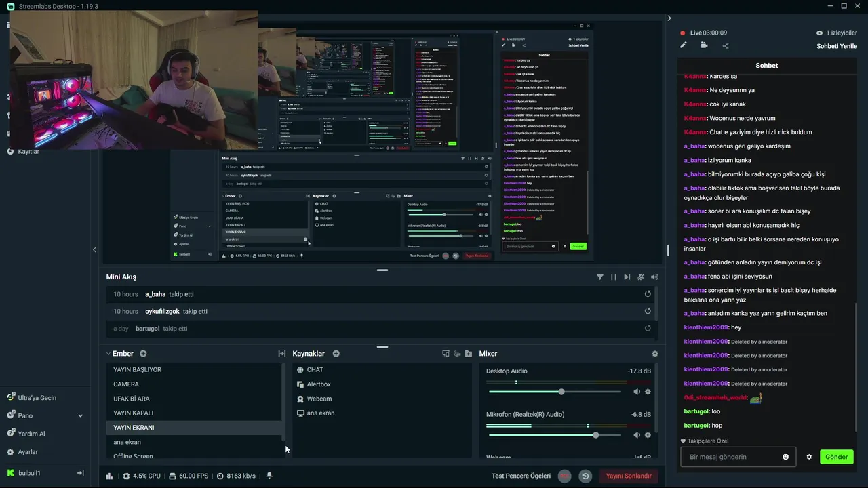The height and width of the screenshot is (488, 868).
Task: Mute the Mikrofon (Realtek(R) Audio) channel
Action: 636,435
